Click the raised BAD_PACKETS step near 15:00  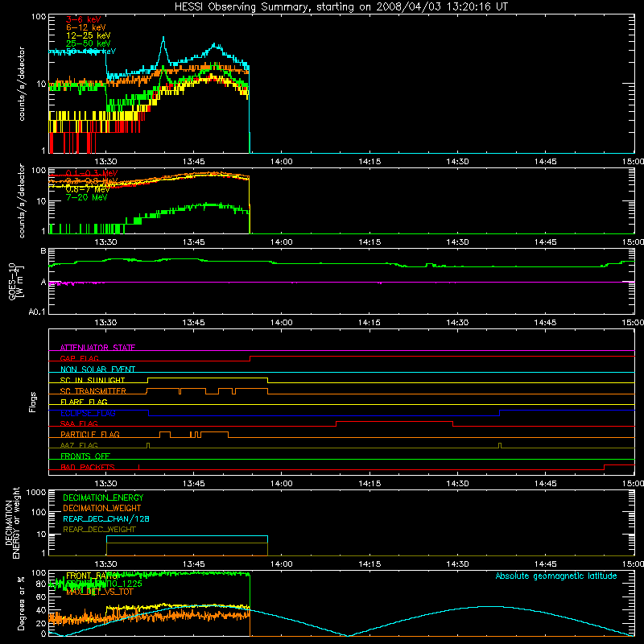click(x=619, y=465)
